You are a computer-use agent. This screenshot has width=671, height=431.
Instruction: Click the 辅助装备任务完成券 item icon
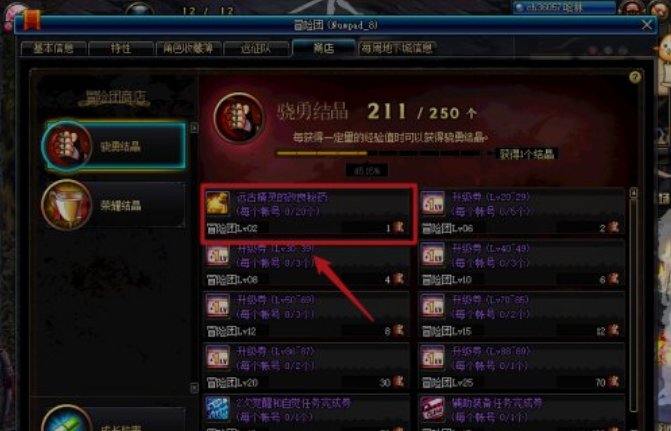(x=433, y=409)
